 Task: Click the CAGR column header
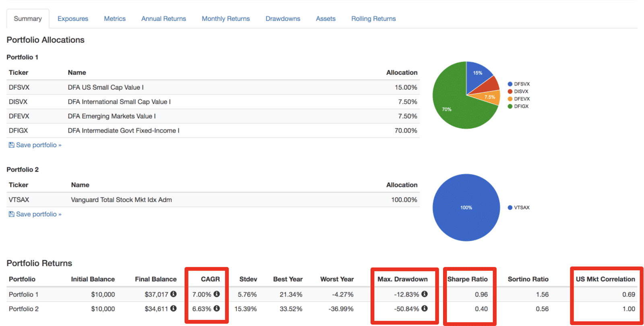(210, 279)
